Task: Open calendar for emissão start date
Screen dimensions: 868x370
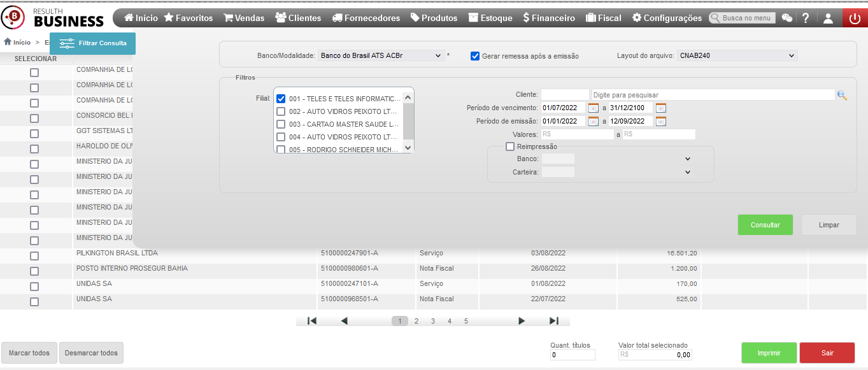Action: (x=593, y=121)
